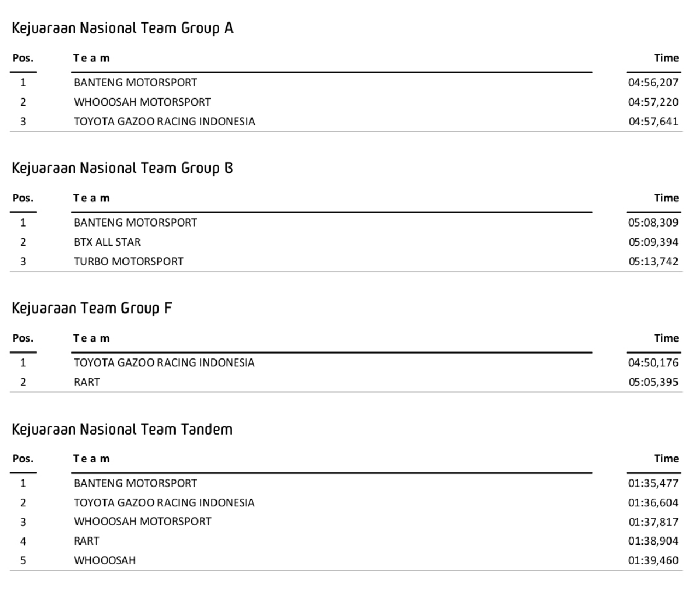Click the time 04:57,641 in Group A
Viewport: 700px width, 590px height.
coord(653,122)
